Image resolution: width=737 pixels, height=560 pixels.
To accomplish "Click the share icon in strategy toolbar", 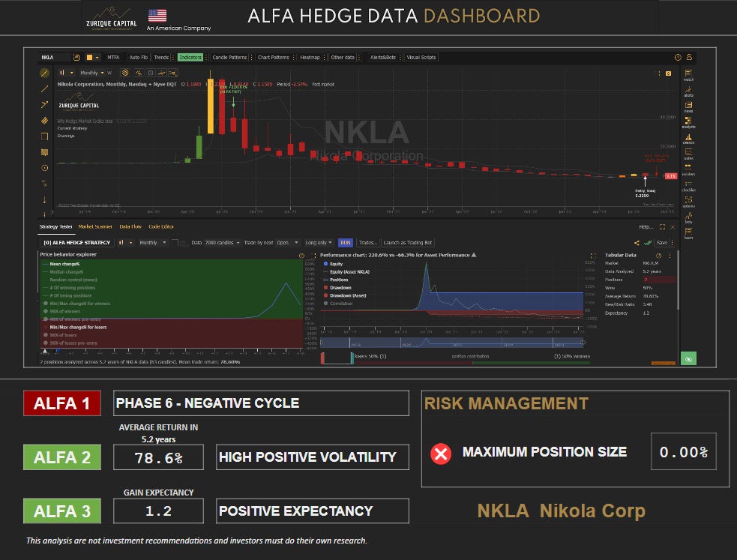I will click(637, 243).
